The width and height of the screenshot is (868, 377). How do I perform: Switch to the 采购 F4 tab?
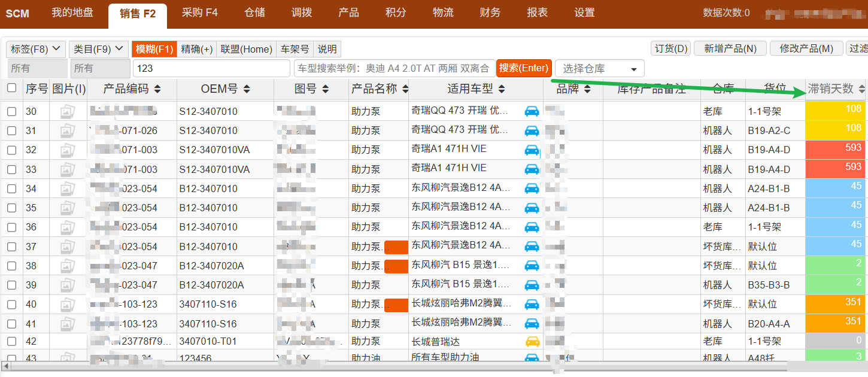point(199,13)
